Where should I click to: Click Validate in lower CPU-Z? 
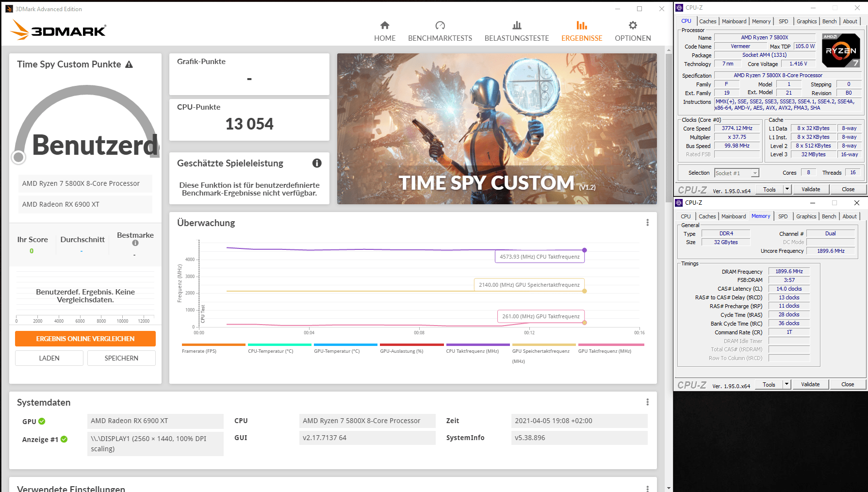[x=810, y=384]
